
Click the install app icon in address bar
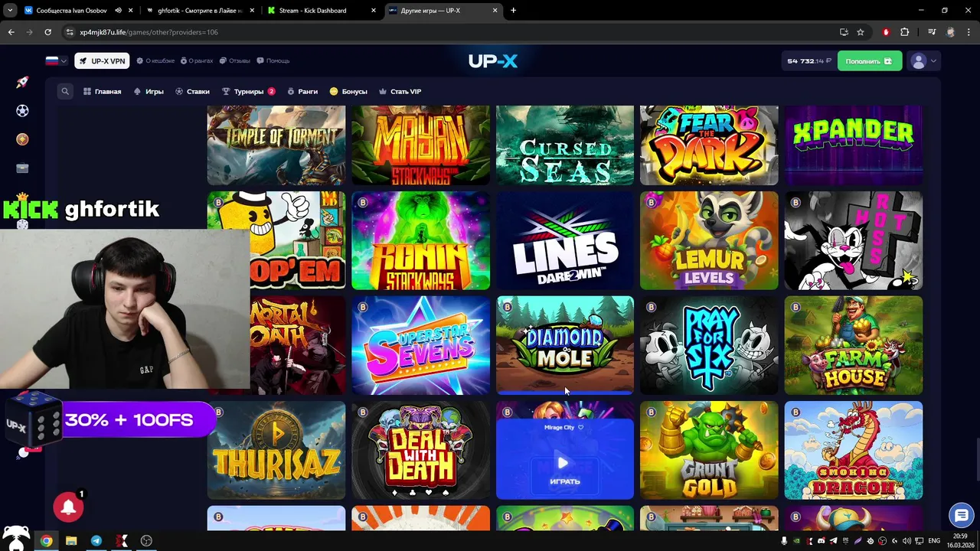844,32
